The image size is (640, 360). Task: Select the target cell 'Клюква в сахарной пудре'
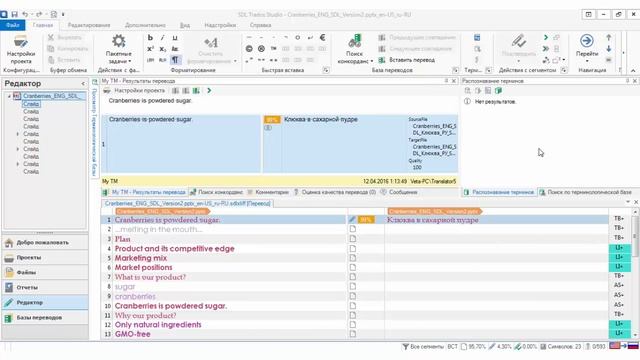(x=496, y=220)
